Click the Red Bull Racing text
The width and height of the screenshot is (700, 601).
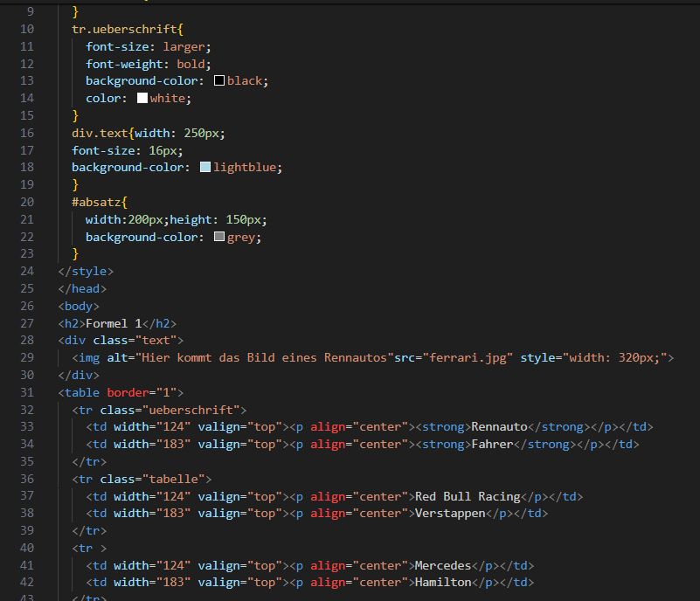[x=468, y=496]
